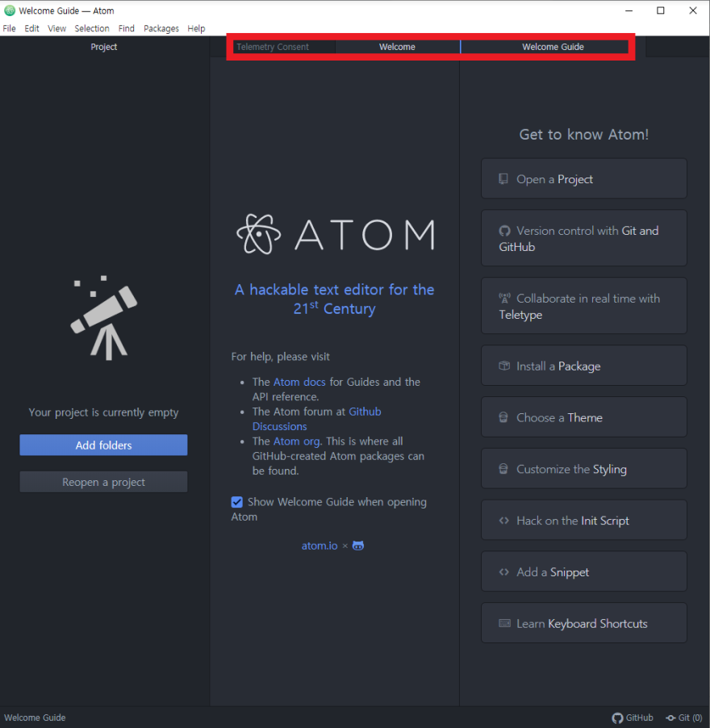Click the keyboard icon on Learn Keyboard Shortcuts

504,623
